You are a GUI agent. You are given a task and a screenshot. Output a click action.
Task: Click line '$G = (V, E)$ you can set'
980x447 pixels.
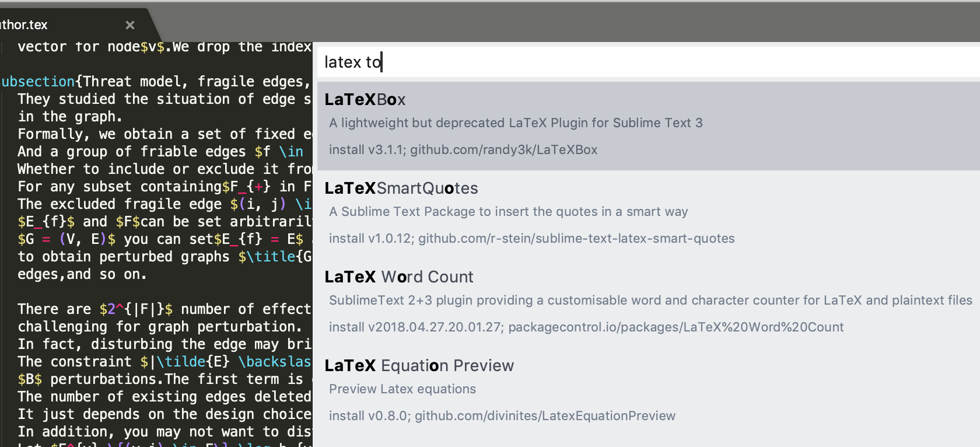[164, 239]
